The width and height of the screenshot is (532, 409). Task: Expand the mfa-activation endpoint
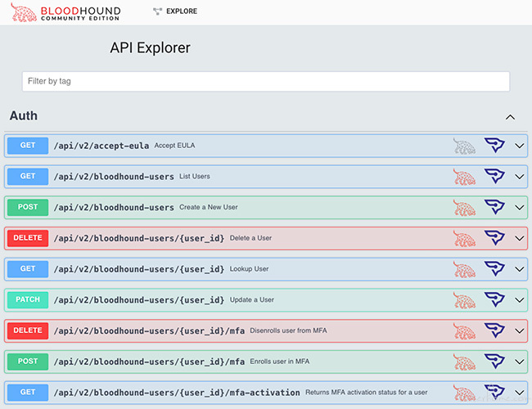click(x=520, y=393)
